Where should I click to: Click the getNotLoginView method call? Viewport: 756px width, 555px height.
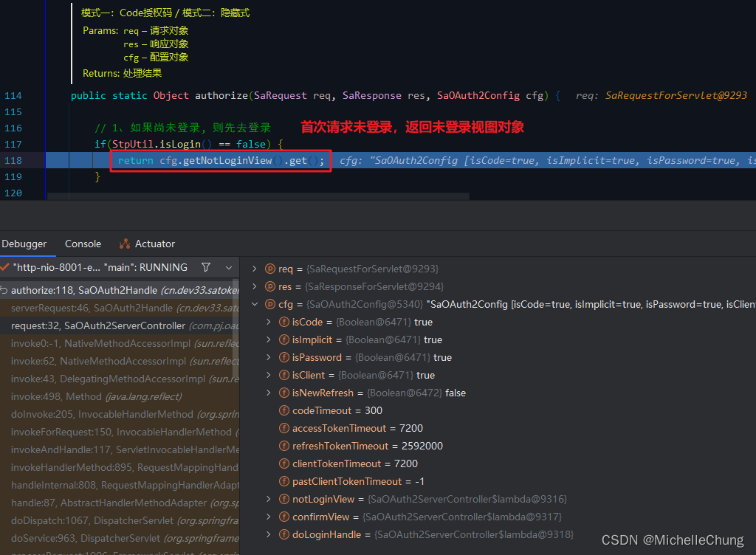point(227,160)
